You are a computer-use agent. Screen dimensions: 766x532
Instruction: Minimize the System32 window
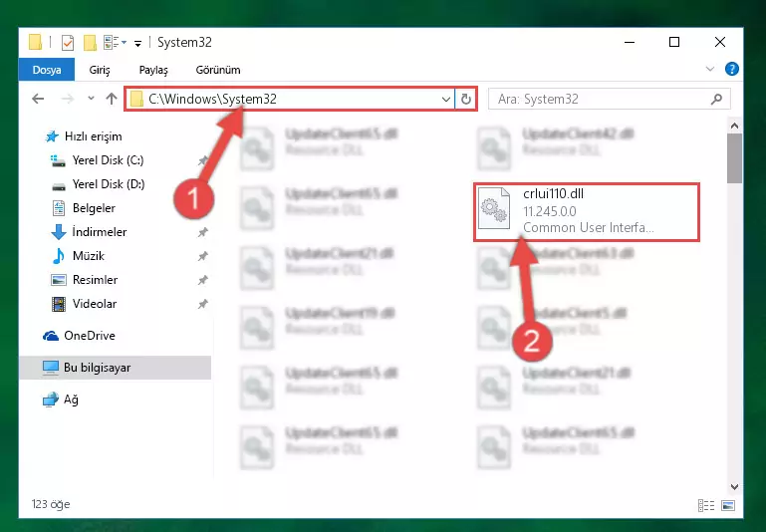tap(630, 43)
